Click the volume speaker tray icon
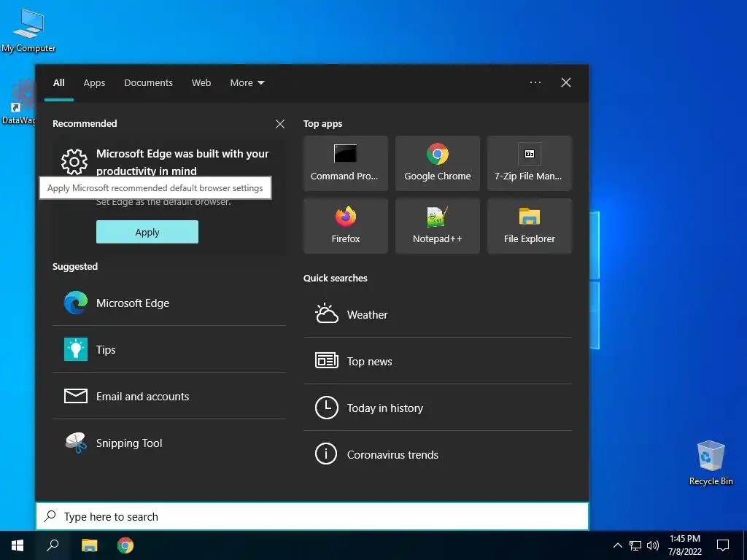 653,545
